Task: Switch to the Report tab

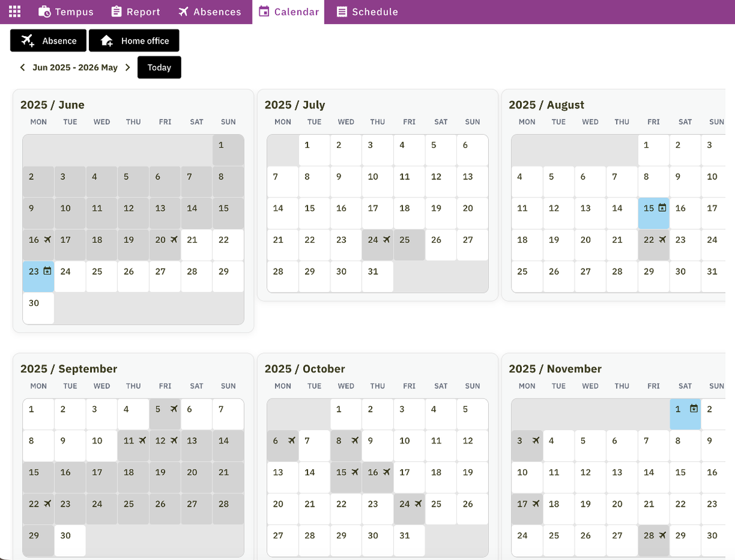Action: point(135,12)
